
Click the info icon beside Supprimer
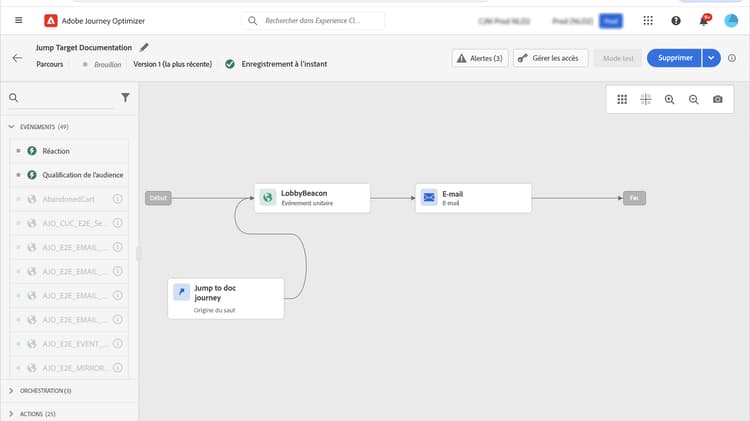pyautogui.click(x=732, y=58)
